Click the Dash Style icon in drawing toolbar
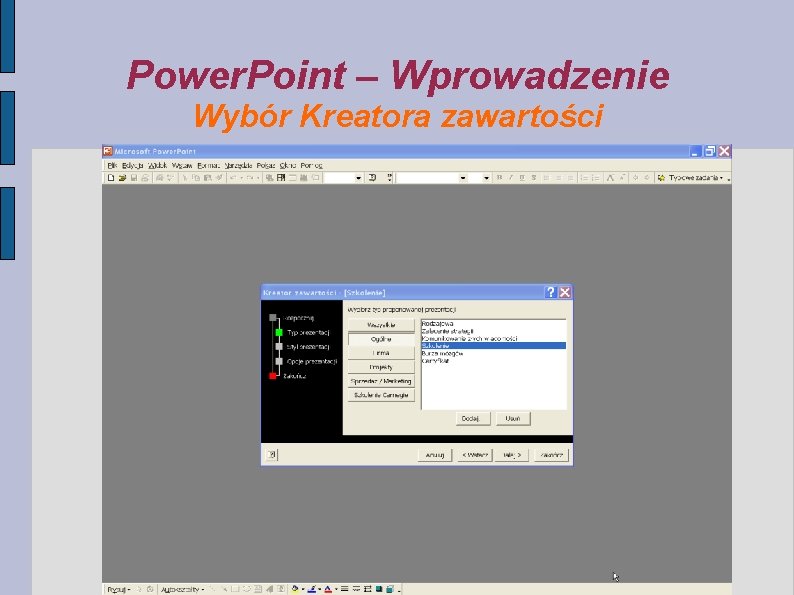794x595 pixels. (x=356, y=589)
